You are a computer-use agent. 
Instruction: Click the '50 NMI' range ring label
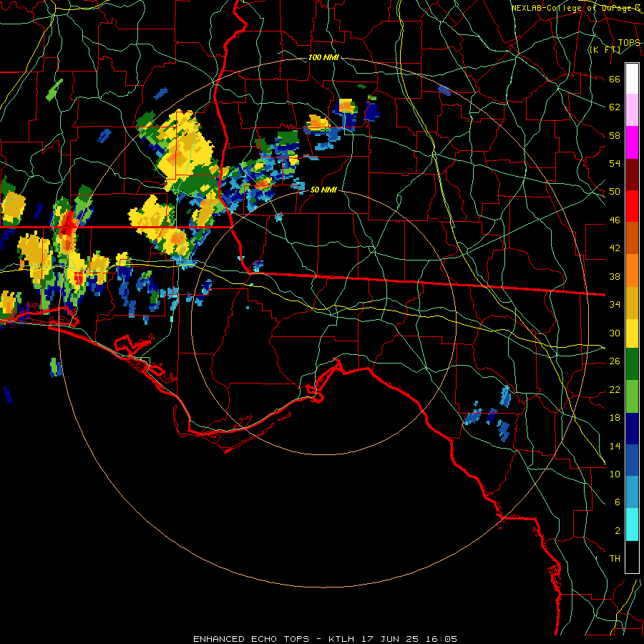point(323,190)
